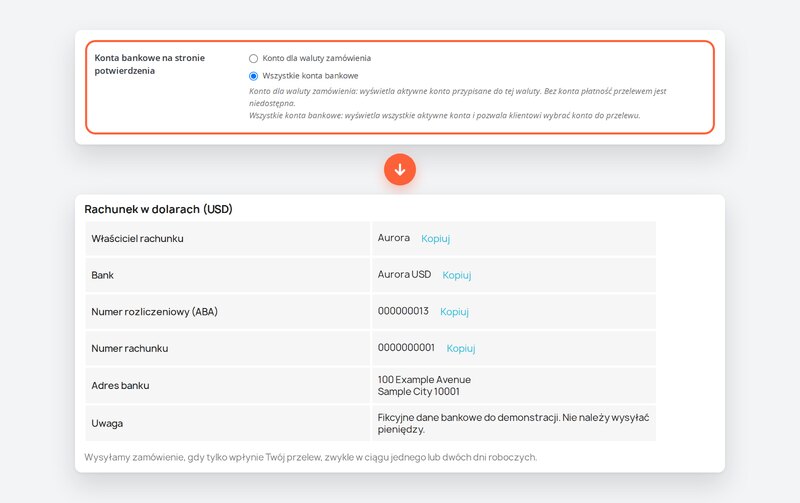This screenshot has width=800, height=503.
Task: Copy the bank name Aurora USD
Action: pyautogui.click(x=457, y=275)
